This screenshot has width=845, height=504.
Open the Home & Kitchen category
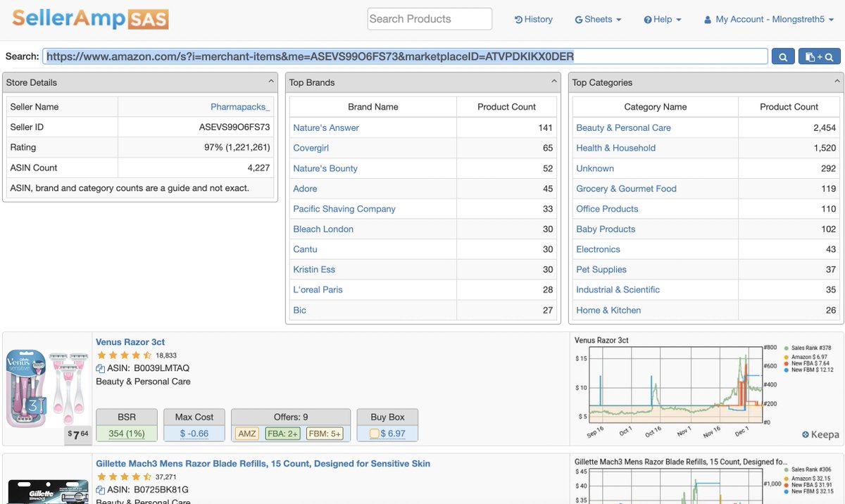608,310
